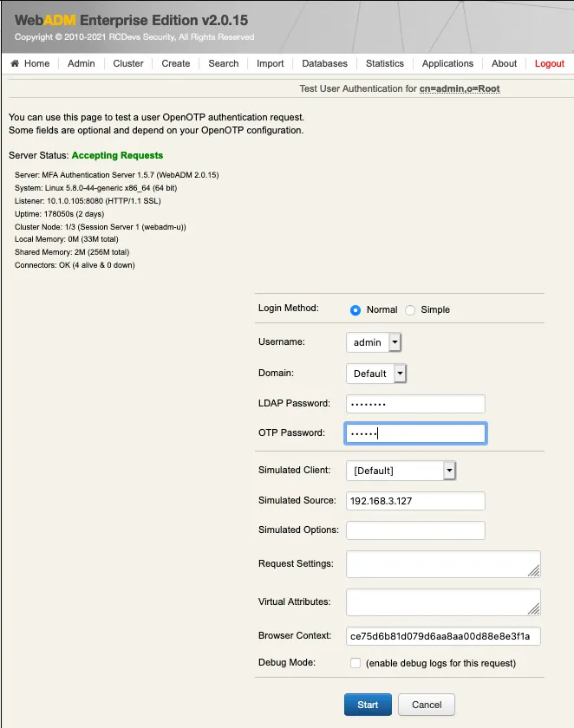Select the Normal login method
Image resolution: width=574 pixels, height=728 pixels.
click(355, 310)
